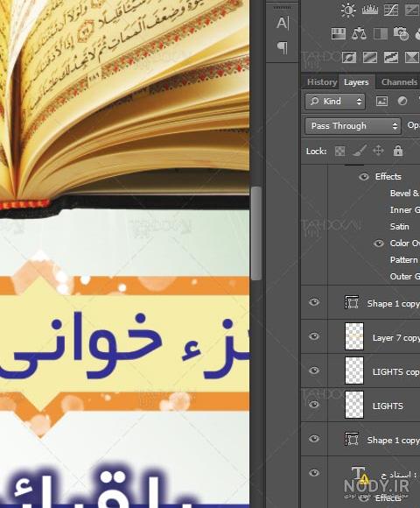Add a Levels adjustment

pos(370,10)
